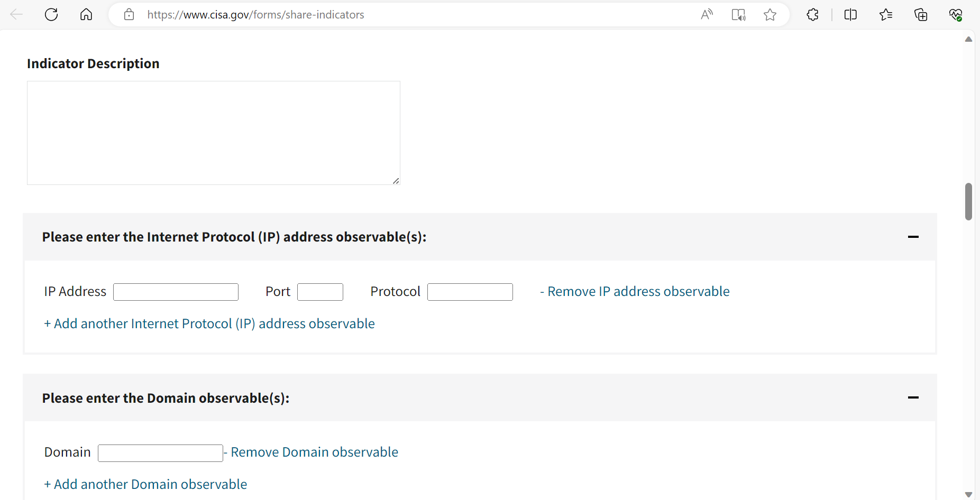
Task: Click Remove IP address observable link
Action: point(635,292)
